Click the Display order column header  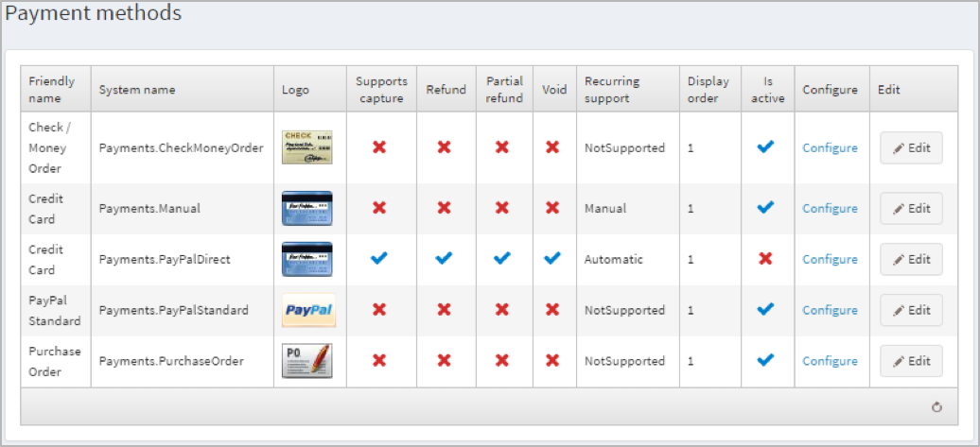[x=709, y=90]
